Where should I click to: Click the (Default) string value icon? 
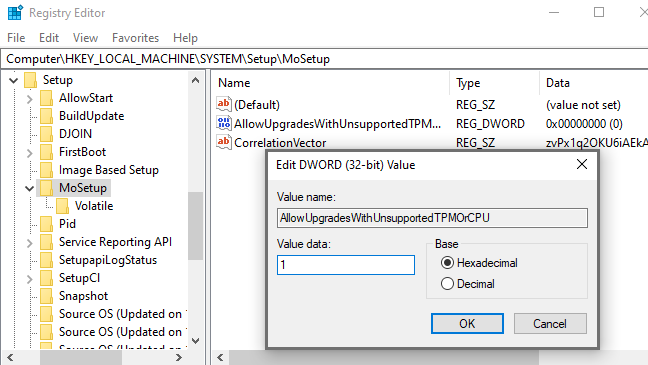point(224,104)
